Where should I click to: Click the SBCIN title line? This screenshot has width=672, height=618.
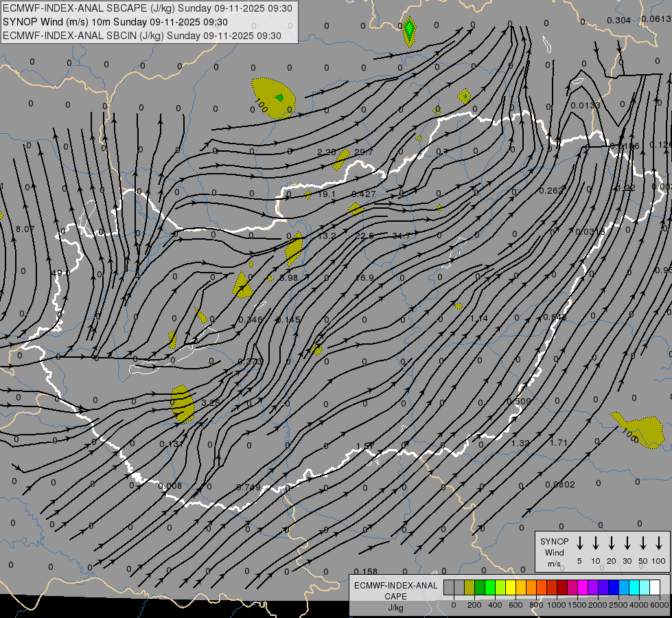click(x=142, y=36)
